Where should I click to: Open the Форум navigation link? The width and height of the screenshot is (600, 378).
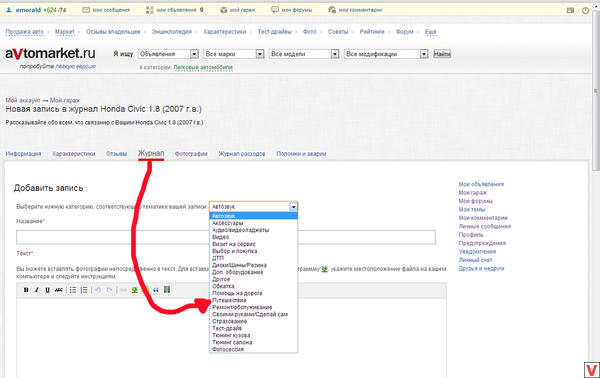(404, 32)
